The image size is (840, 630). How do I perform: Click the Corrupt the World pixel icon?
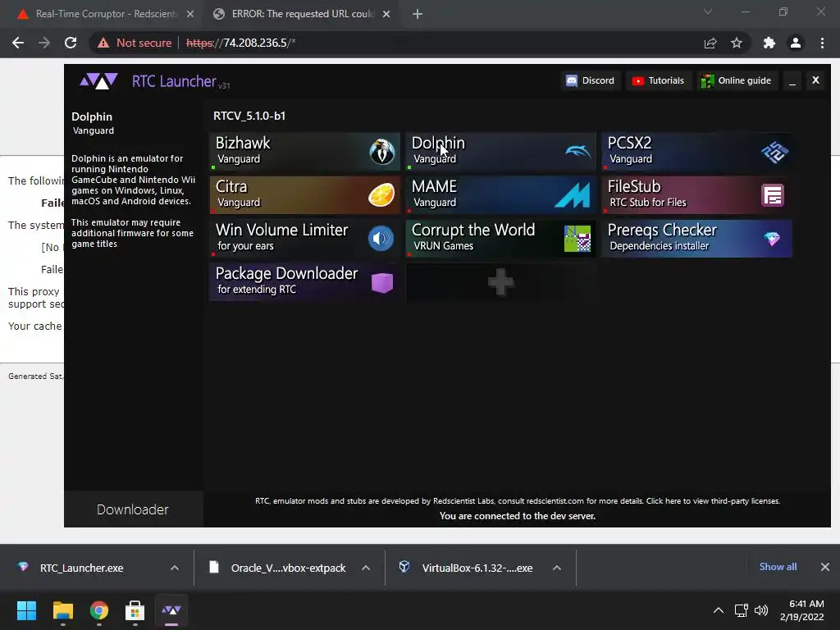577,239
